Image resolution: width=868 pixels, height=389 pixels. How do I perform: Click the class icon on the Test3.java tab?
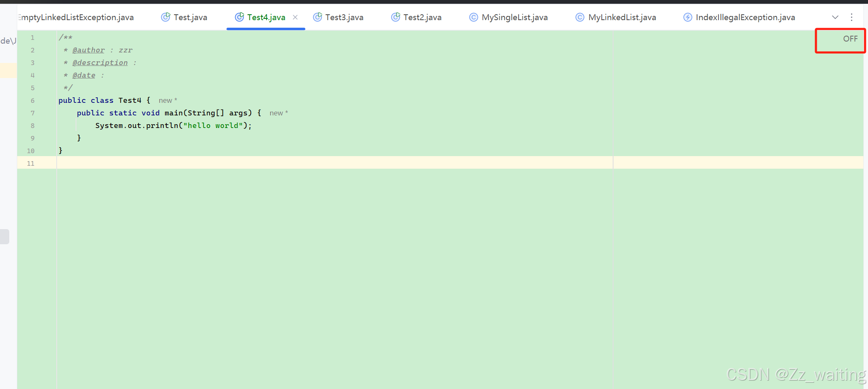317,17
